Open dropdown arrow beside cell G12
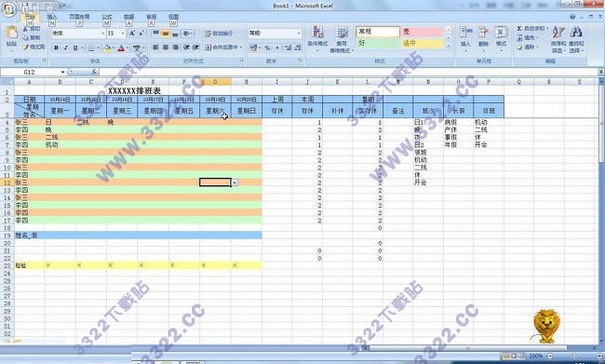This screenshot has width=605, height=364. pyautogui.click(x=235, y=182)
